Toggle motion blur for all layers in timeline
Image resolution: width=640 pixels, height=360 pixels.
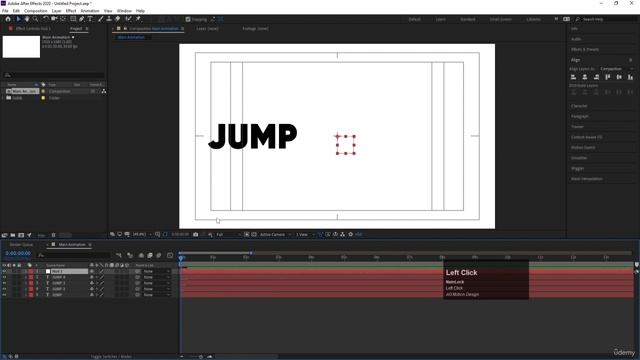[159, 255]
